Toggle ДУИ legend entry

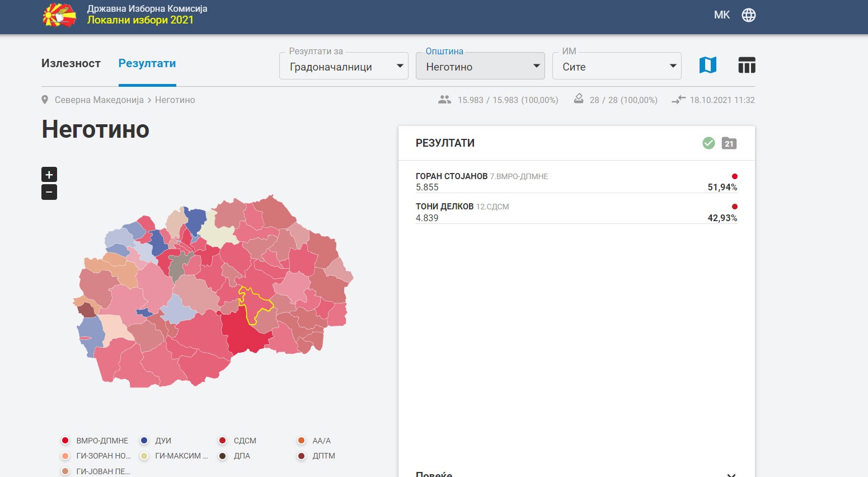coord(156,441)
